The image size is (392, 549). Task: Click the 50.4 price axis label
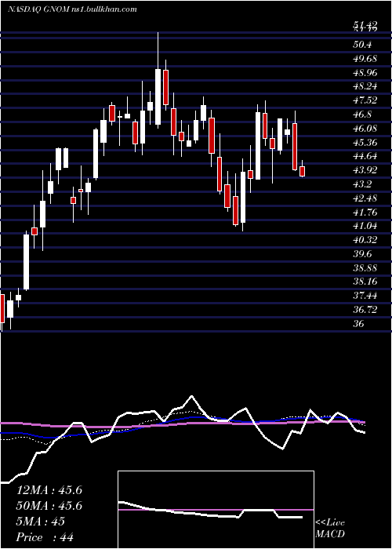pyautogui.click(x=362, y=45)
